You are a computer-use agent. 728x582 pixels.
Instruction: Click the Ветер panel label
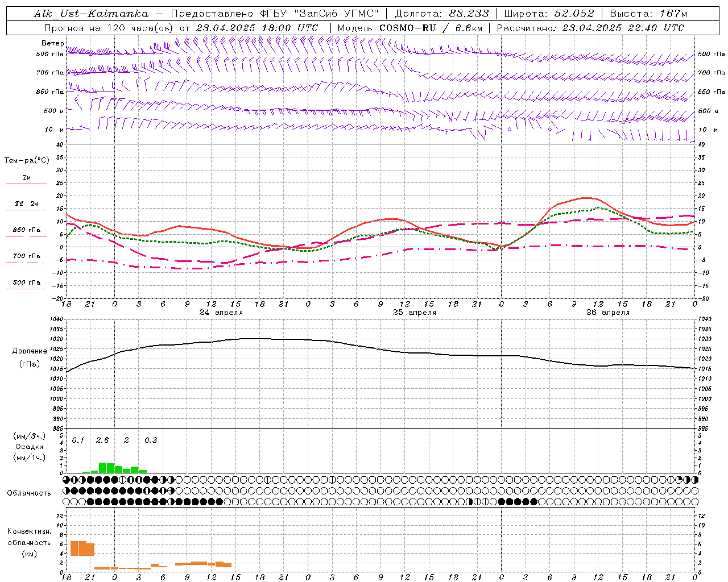[x=52, y=43]
